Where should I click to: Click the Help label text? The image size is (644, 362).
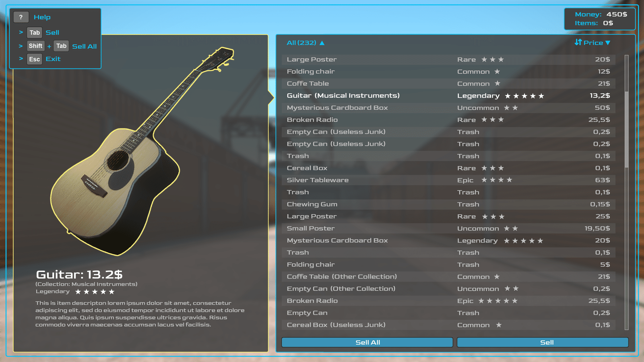coord(42,17)
